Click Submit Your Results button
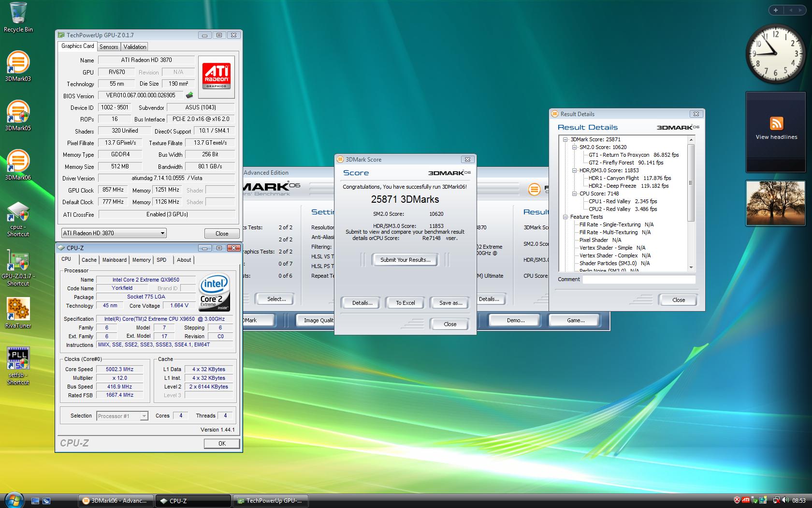 pos(405,260)
